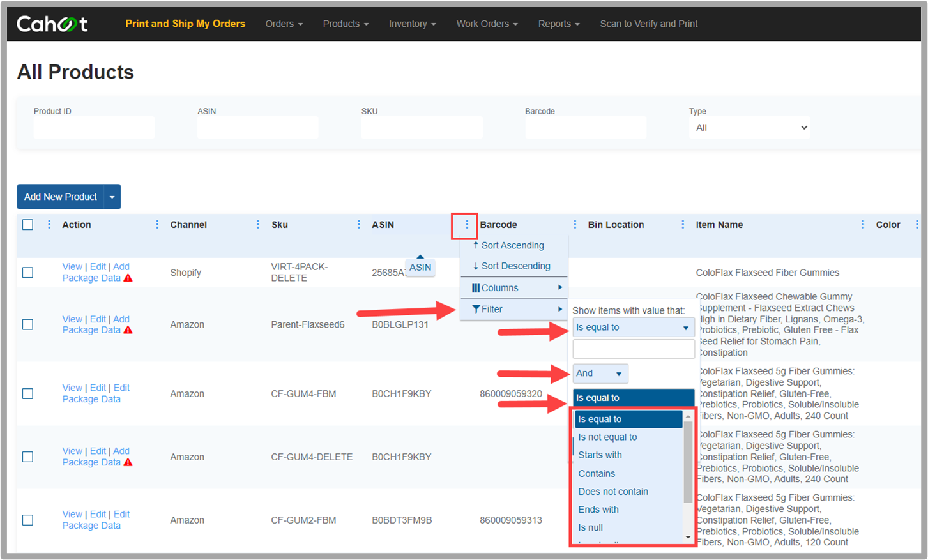Click View link in CF-GUM2-FBM row

pos(72,515)
